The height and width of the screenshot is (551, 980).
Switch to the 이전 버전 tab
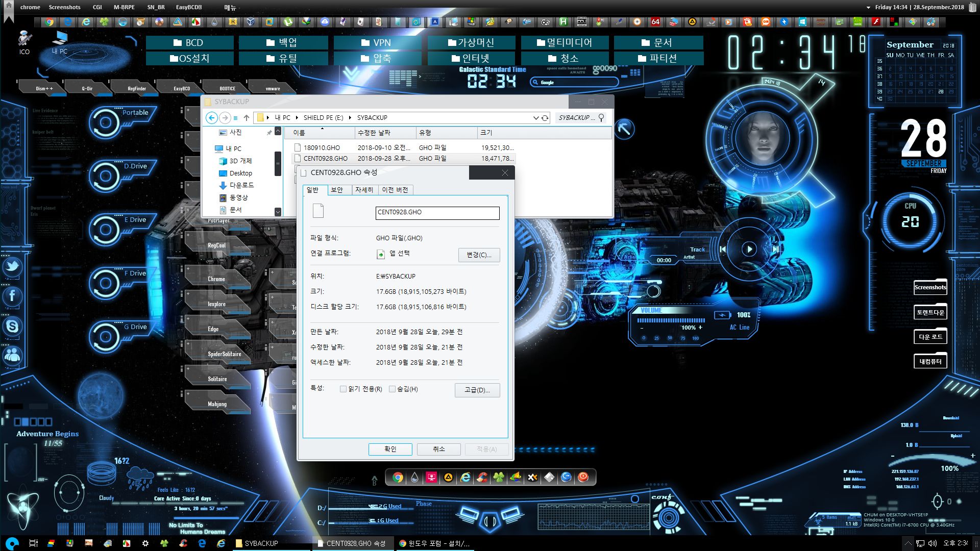(x=395, y=190)
